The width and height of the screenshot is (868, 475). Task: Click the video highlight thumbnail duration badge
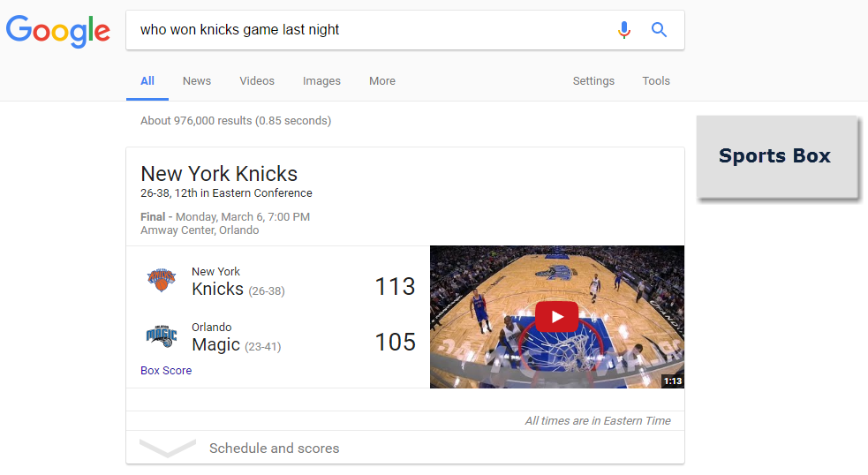(672, 381)
